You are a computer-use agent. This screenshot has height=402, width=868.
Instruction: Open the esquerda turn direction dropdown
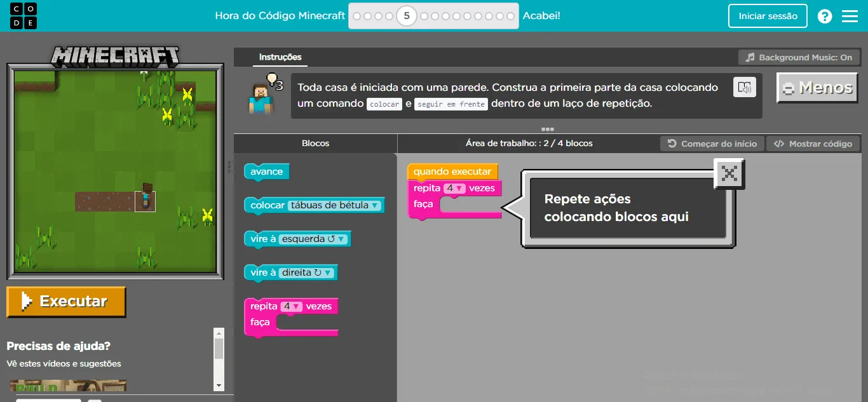313,239
